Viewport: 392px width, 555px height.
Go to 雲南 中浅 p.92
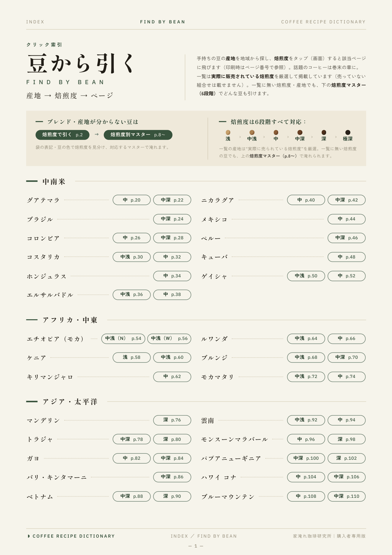point(306,420)
